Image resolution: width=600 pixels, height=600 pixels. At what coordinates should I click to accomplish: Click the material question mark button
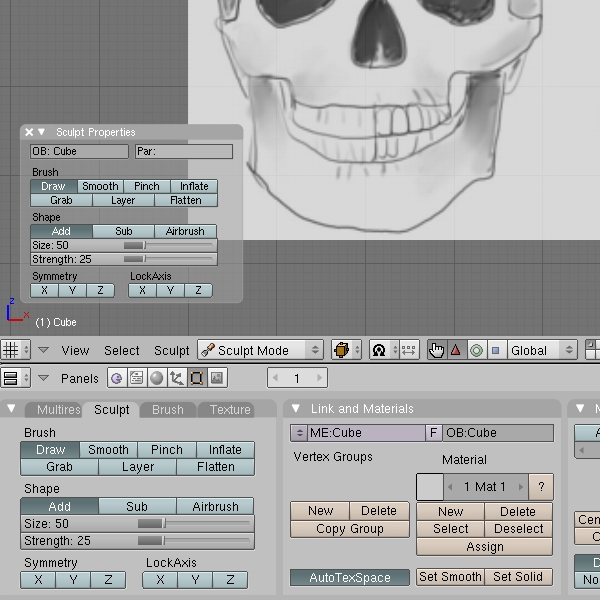(x=541, y=487)
